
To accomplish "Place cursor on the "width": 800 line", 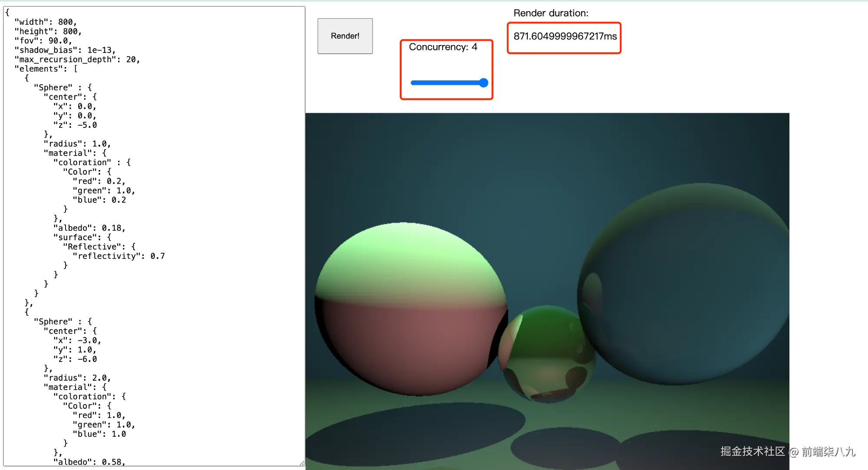I will (x=46, y=22).
